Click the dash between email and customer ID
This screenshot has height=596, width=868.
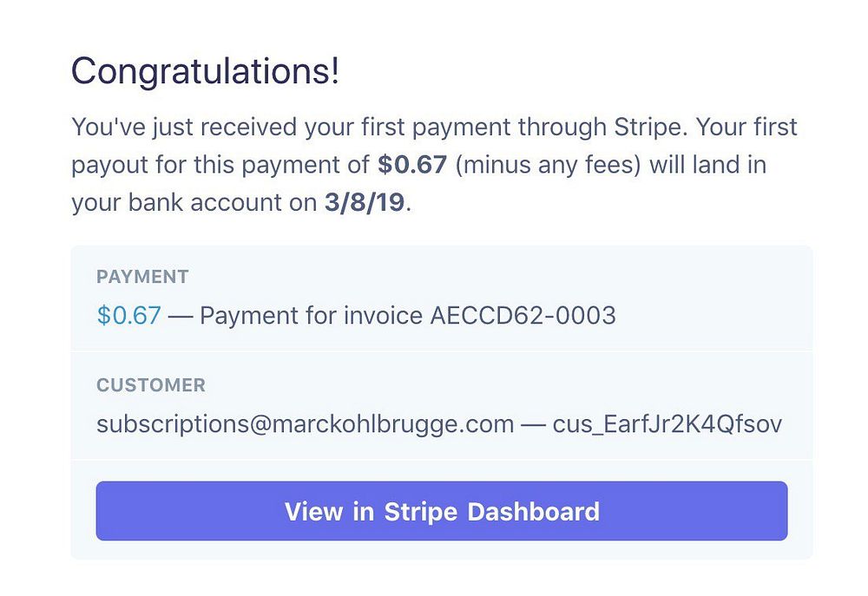click(x=534, y=424)
